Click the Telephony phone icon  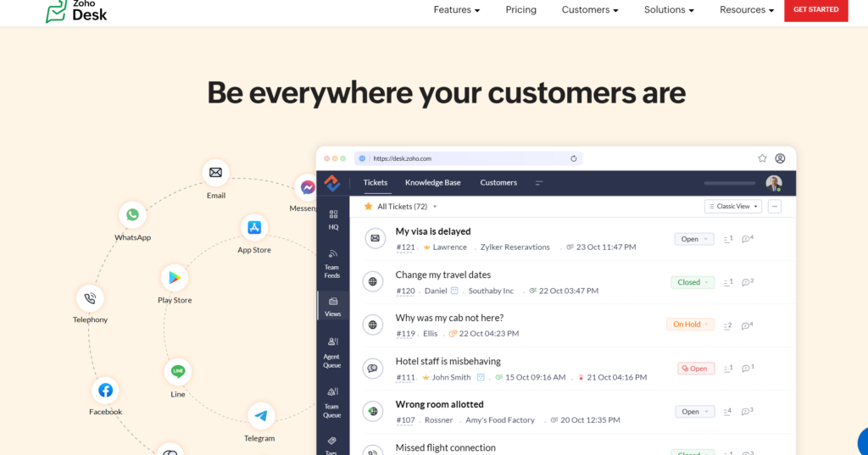[90, 298]
